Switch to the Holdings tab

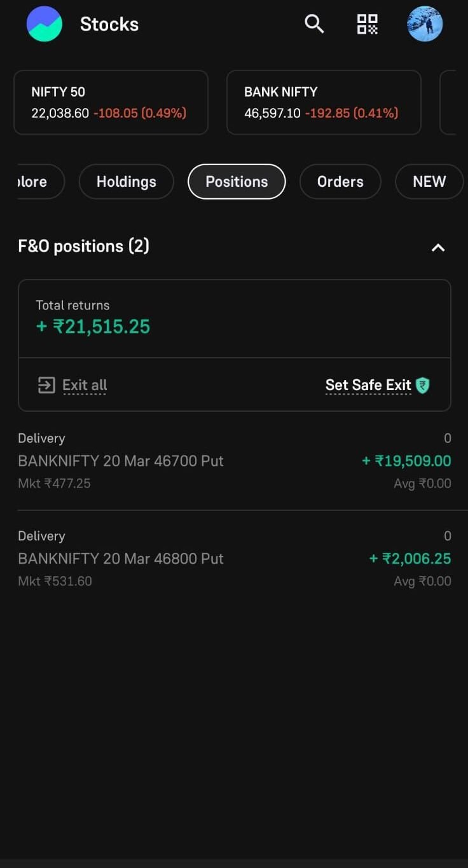click(126, 182)
